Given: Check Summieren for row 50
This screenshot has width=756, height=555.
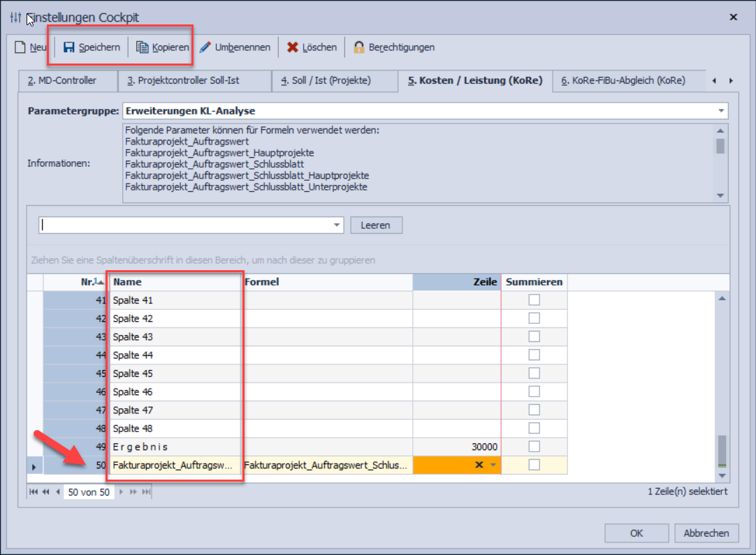Looking at the screenshot, I should 534,465.
